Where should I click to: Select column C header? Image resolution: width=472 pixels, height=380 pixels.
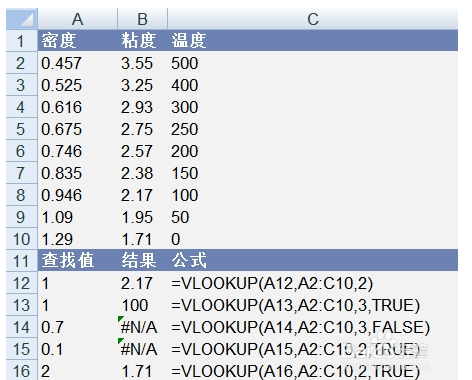pyautogui.click(x=313, y=19)
